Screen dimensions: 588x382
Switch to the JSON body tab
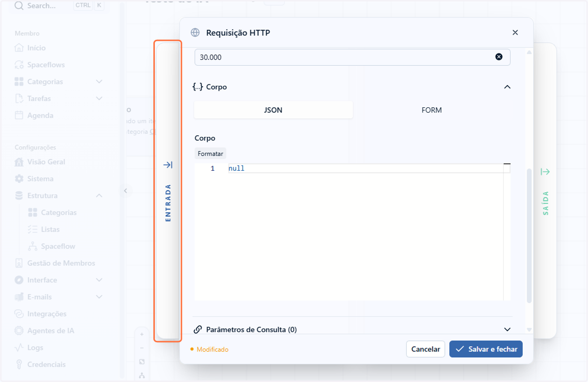[x=273, y=110]
